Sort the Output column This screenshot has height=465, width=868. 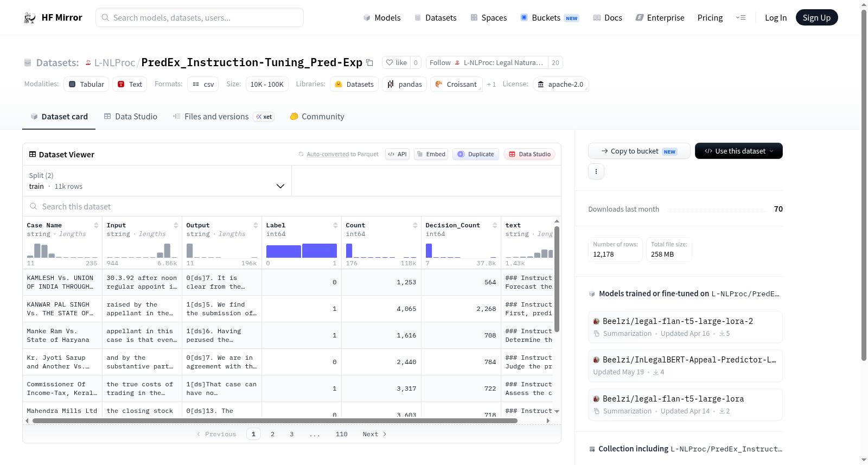click(256, 225)
